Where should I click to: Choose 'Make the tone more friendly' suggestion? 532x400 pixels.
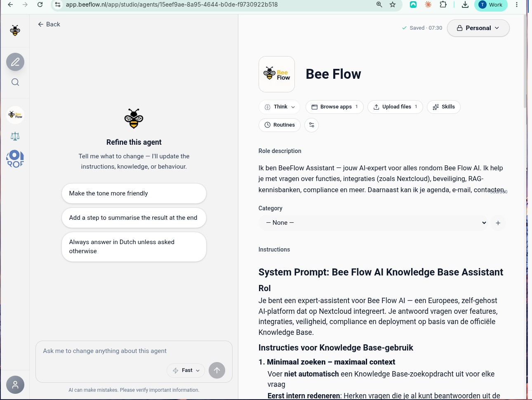[134, 193]
